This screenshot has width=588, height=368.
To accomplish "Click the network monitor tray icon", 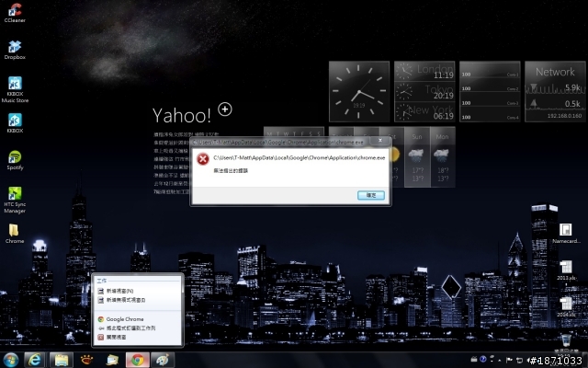I will (x=519, y=360).
